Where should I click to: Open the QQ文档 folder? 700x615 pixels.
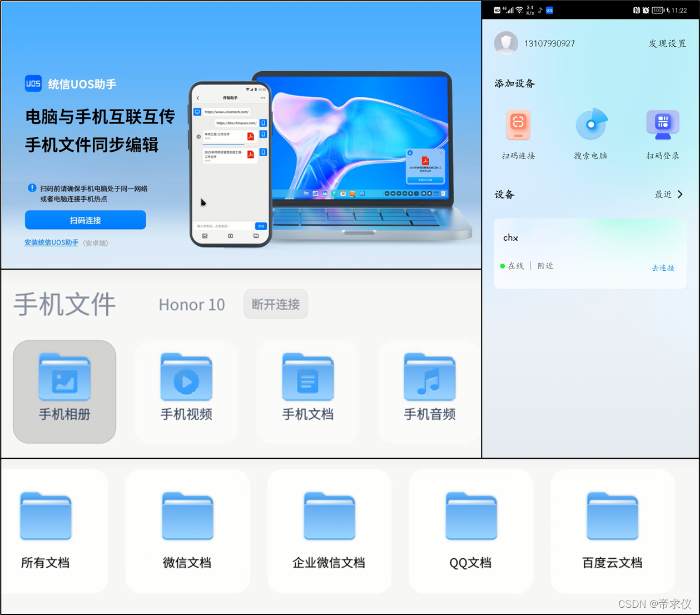(471, 531)
